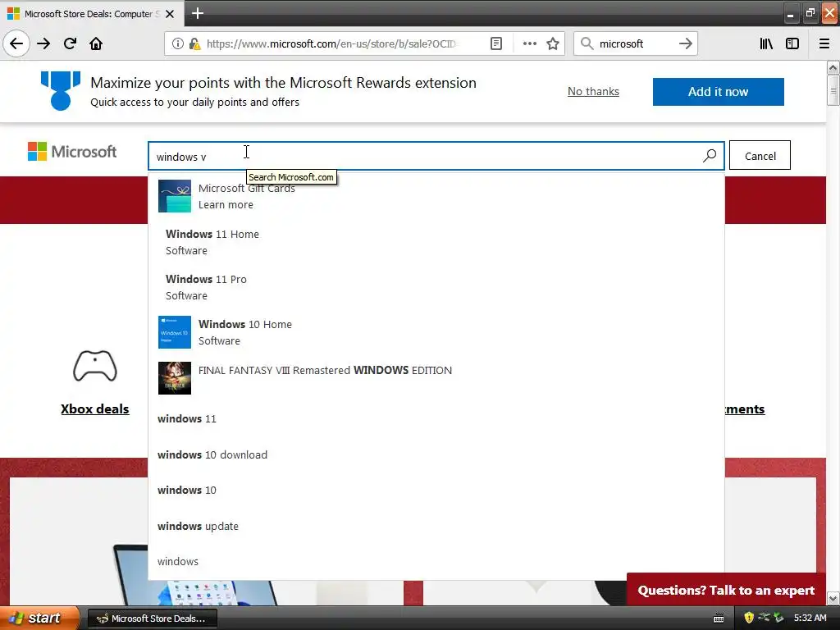The image size is (840, 630).
Task: Bookmark this page with the star
Action: [553, 43]
